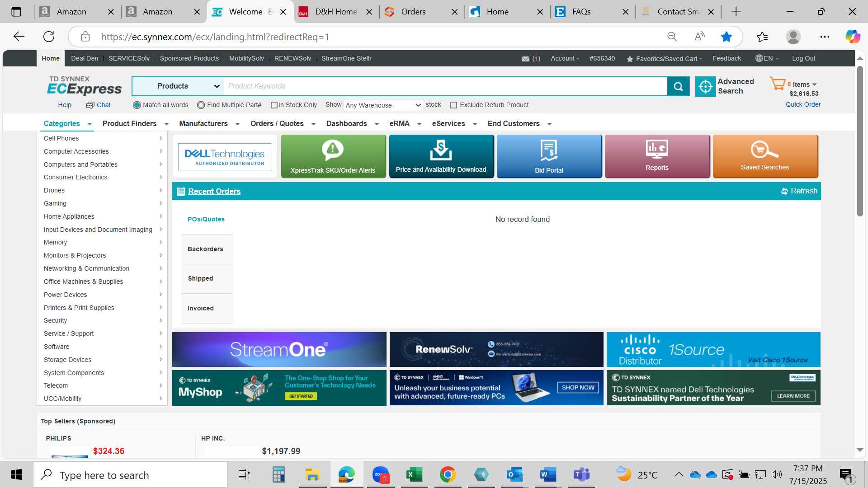The image size is (868, 488).
Task: Reload the page with browser refresh icon
Action: 49,37
